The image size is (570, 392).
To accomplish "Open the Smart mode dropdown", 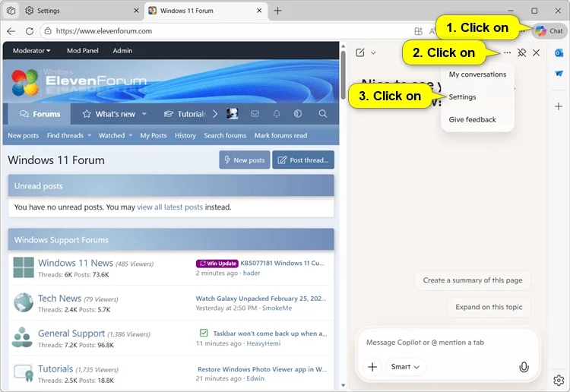I will click(x=405, y=367).
